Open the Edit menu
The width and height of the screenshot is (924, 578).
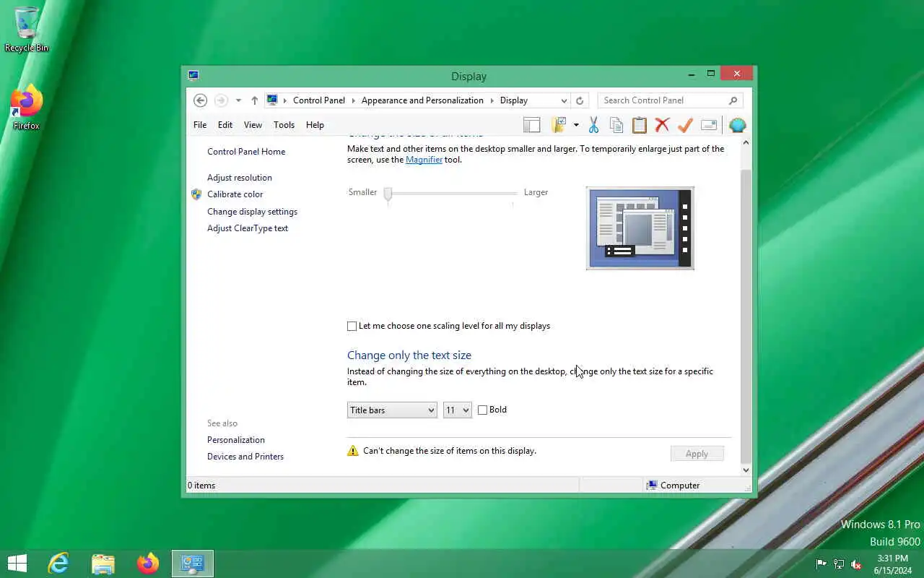pos(225,125)
